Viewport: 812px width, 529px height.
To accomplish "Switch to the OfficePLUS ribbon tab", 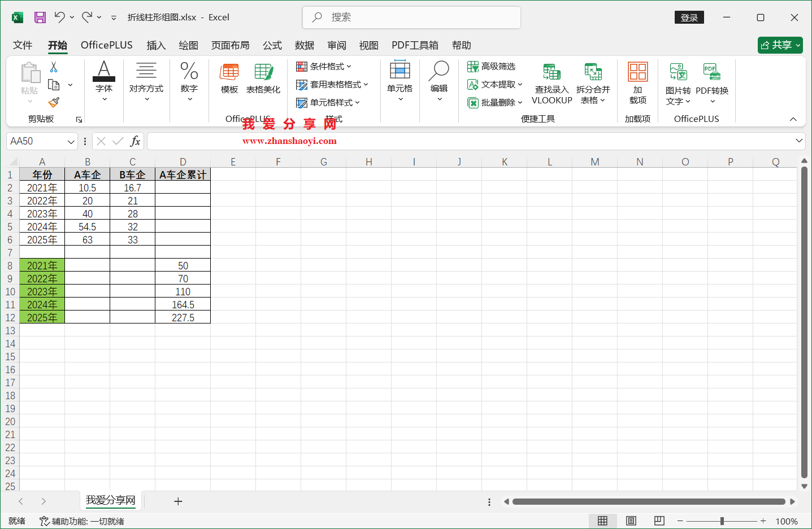I will (107, 45).
